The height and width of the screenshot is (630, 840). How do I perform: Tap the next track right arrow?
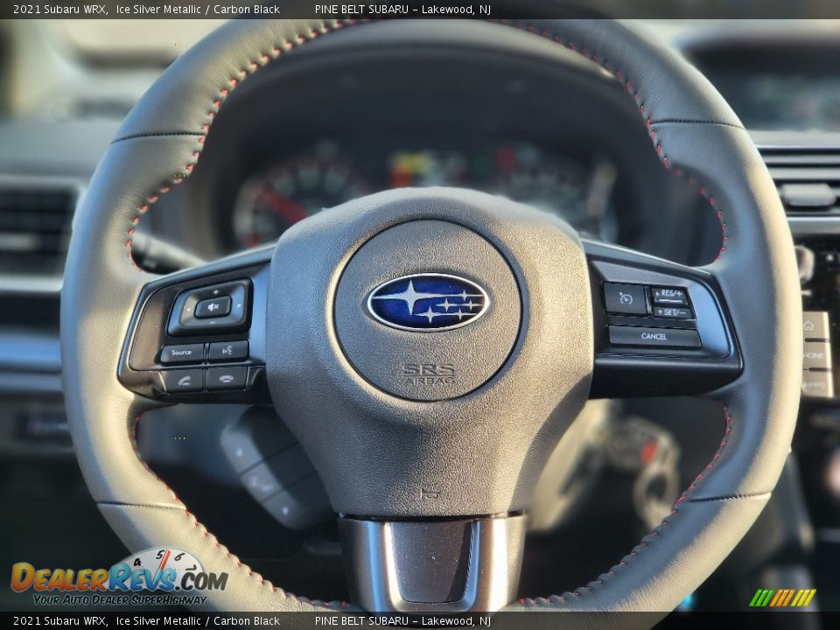click(239, 306)
